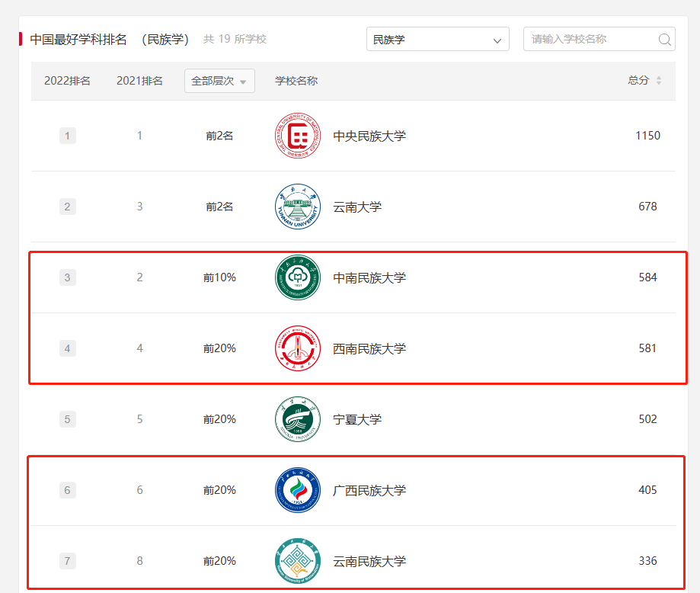Open the 云南民族大学 school link
Screen dimensions: 700x593
pos(369,561)
